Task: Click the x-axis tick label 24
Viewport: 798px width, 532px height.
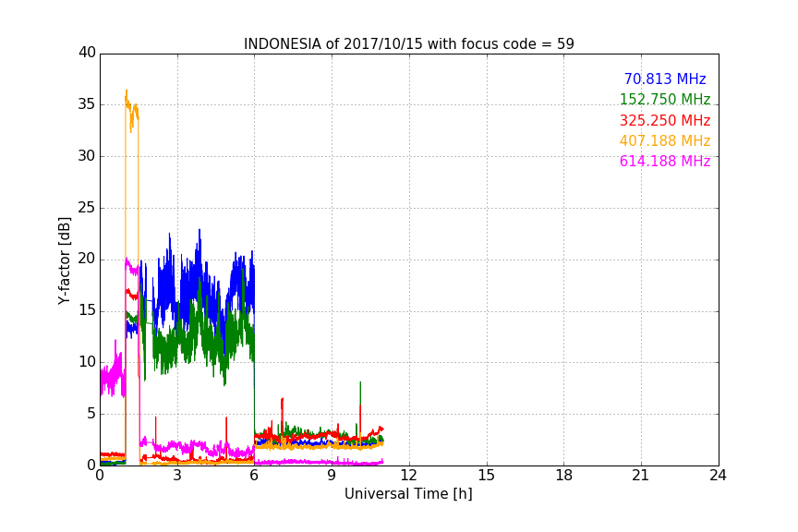Action: 718,476
